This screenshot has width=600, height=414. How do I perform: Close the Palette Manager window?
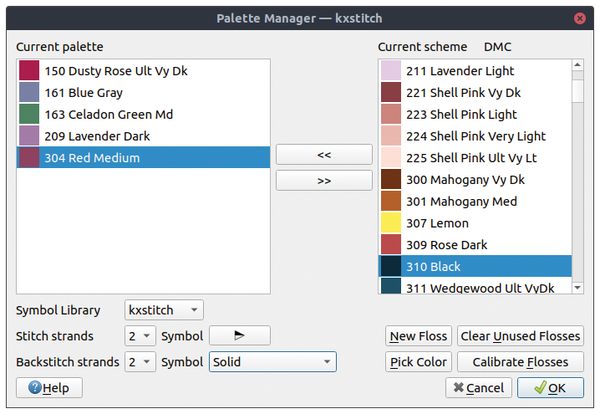coord(580,18)
